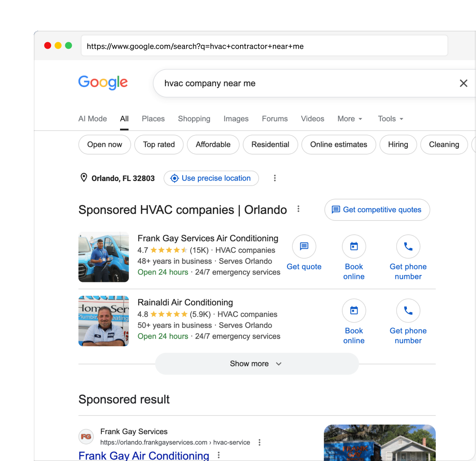Switch to the AI Mode tab
The width and height of the screenshot is (476, 461).
click(92, 119)
